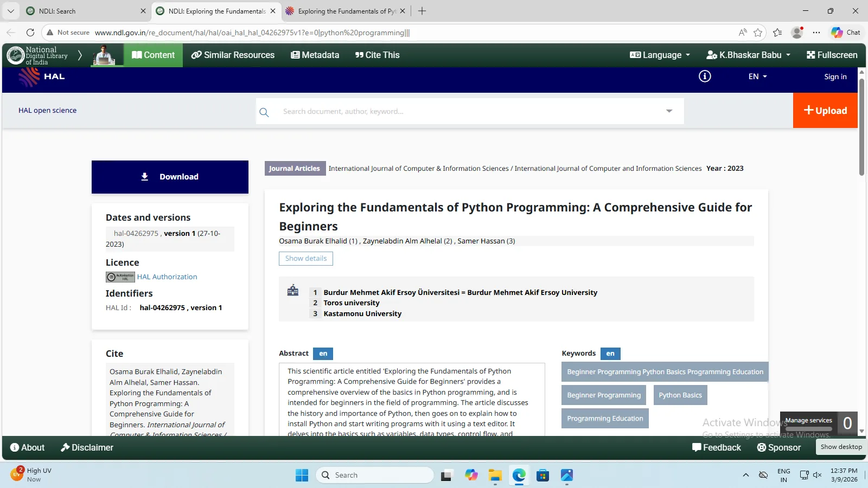
Task: Expand the EN language selector
Action: point(757,76)
